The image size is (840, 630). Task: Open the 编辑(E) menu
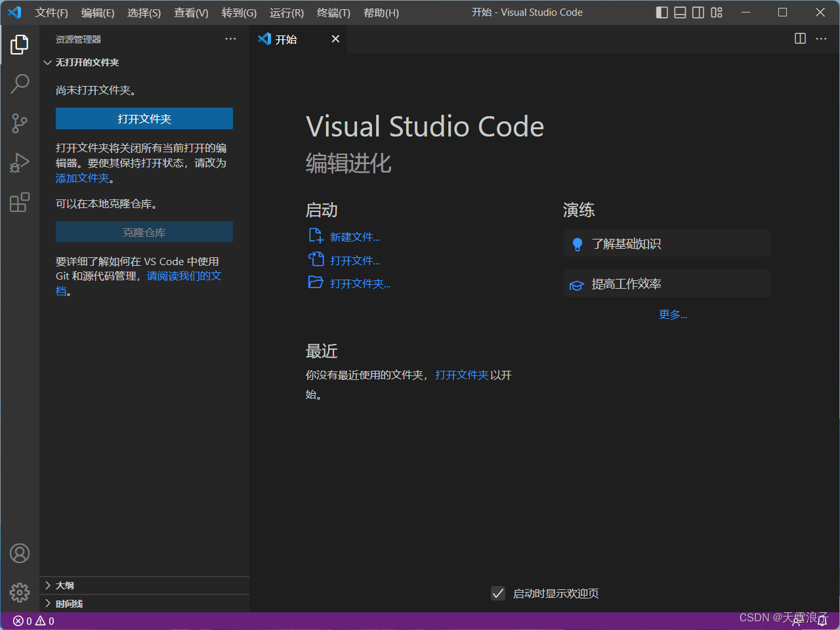point(98,12)
